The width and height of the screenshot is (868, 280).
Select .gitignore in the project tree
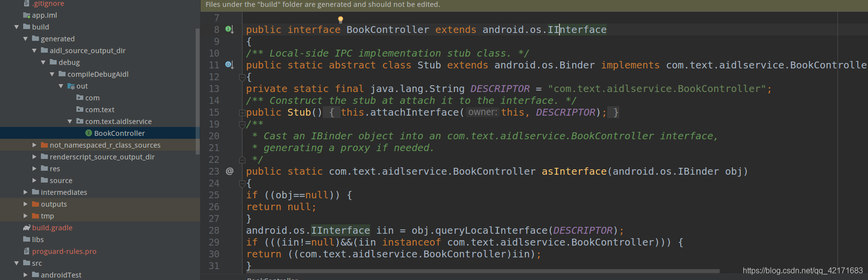click(100, 3)
